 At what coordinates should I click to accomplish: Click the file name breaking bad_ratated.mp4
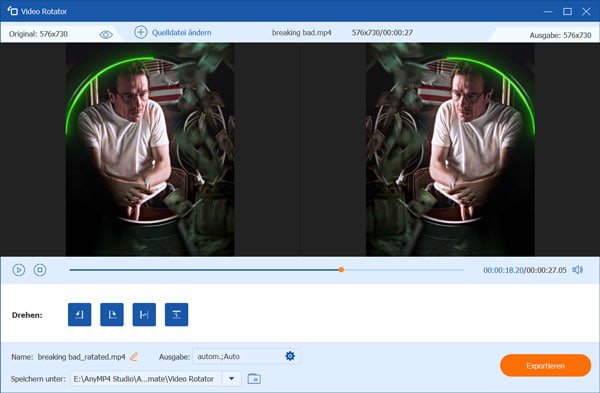(82, 357)
